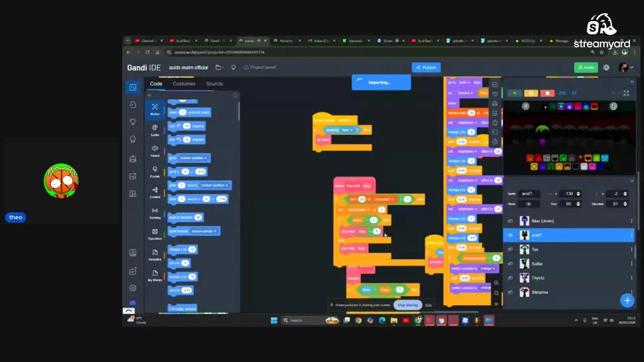Click the history icon in workspace side toolbar
This screenshot has height=362, width=644.
(495, 94)
